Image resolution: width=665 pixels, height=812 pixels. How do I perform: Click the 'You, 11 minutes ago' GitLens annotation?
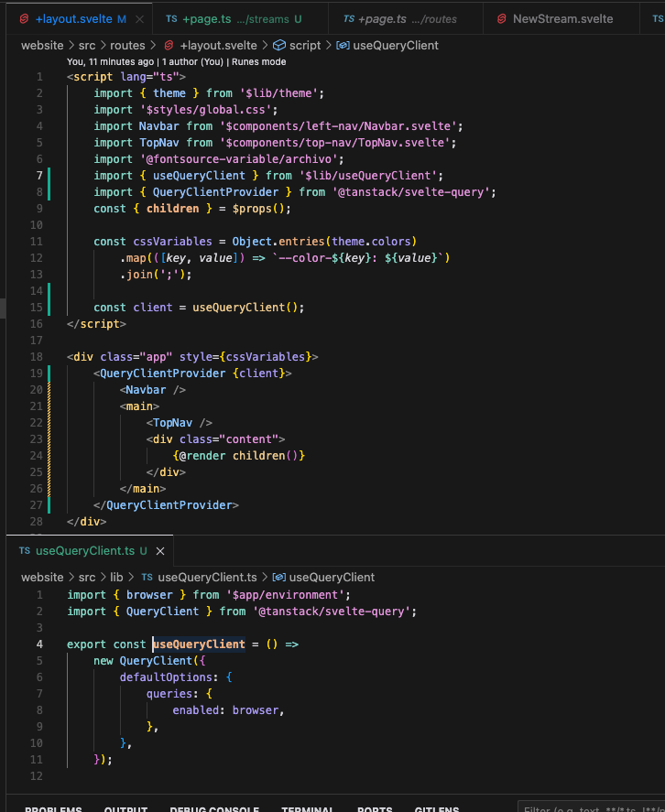tap(110, 62)
